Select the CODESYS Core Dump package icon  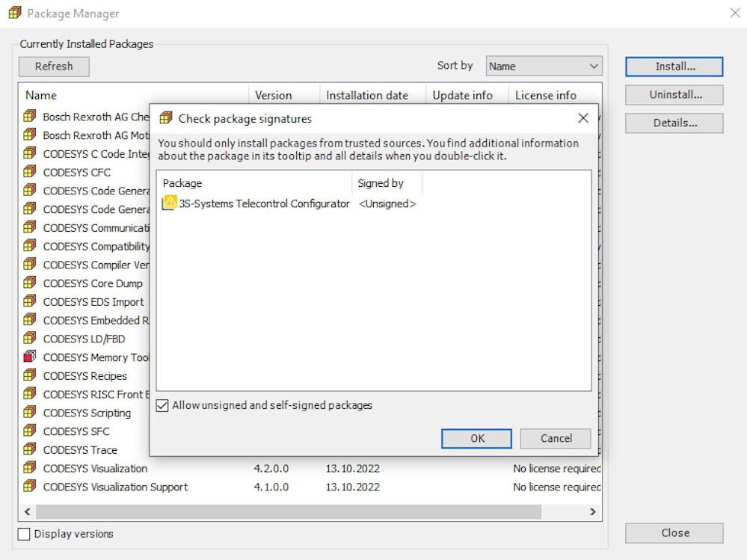[30, 283]
